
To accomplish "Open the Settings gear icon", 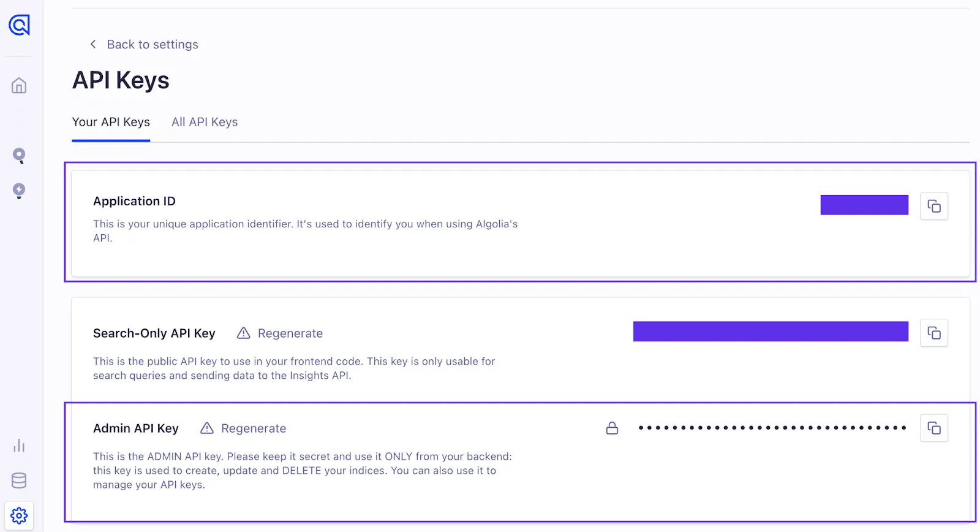I will (x=19, y=515).
